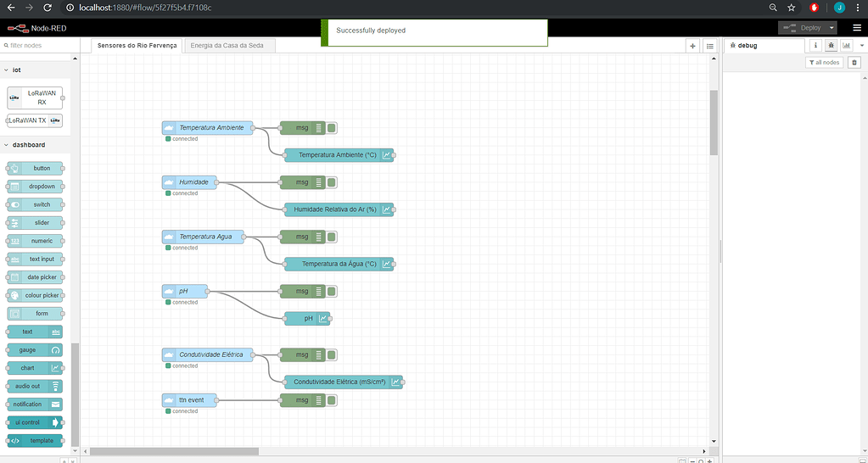
Task: Select the Sensores do Rio Fervença tab
Action: 137,46
